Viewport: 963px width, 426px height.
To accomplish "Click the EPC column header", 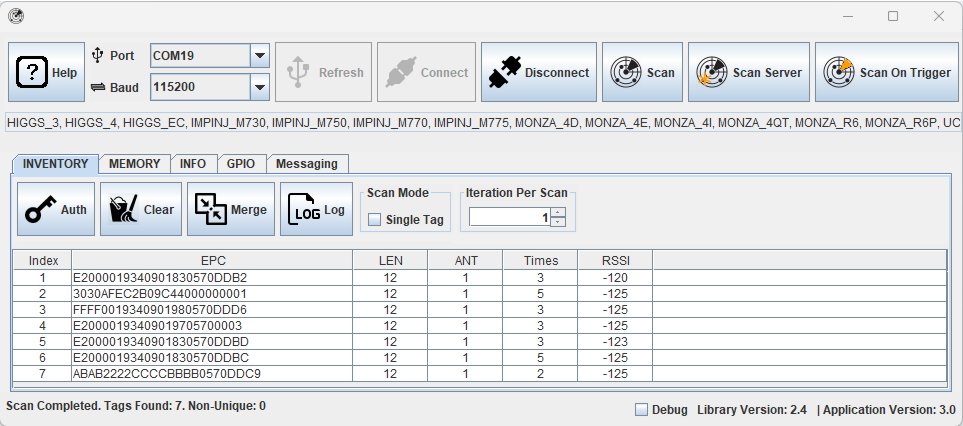I will 212,260.
